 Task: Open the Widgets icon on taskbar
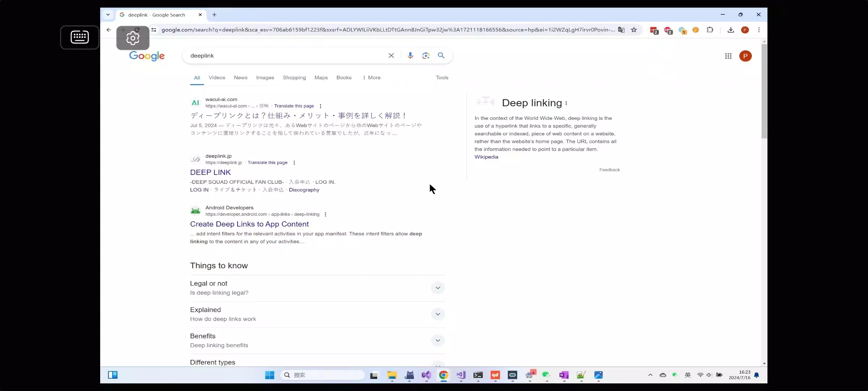click(113, 375)
